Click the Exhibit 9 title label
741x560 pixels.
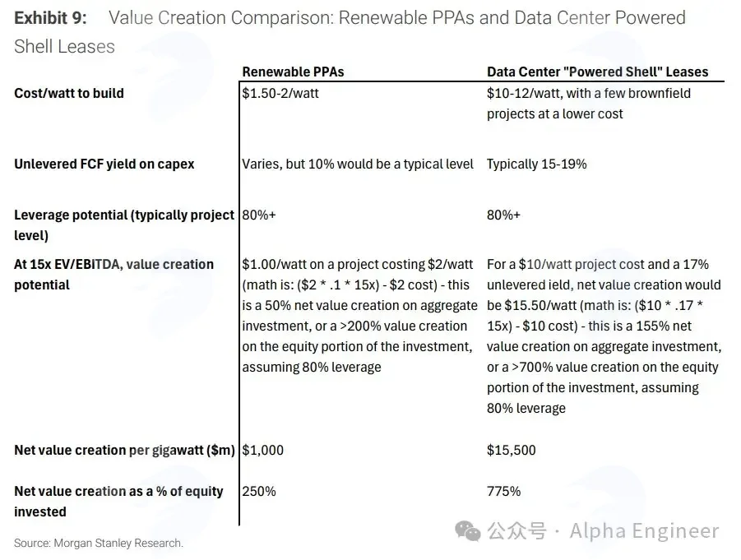(x=50, y=18)
